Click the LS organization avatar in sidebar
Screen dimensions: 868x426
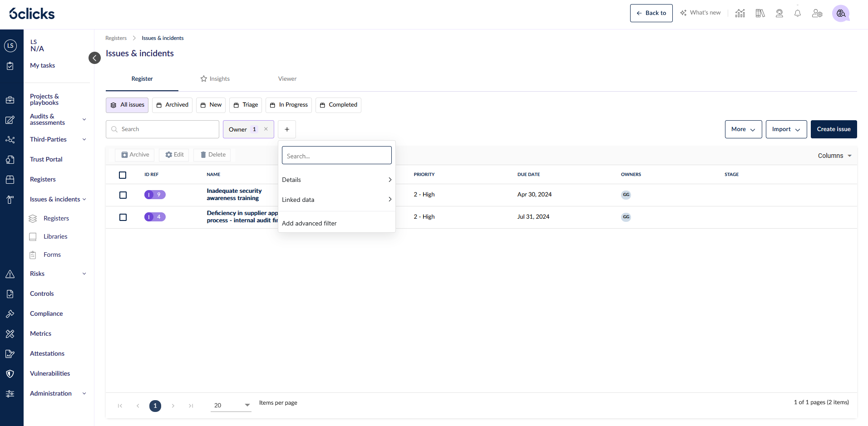click(10, 45)
